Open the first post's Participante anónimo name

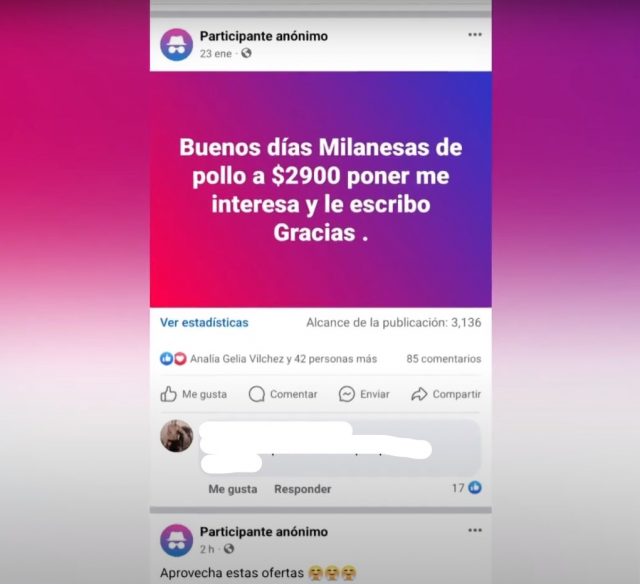[x=264, y=36]
